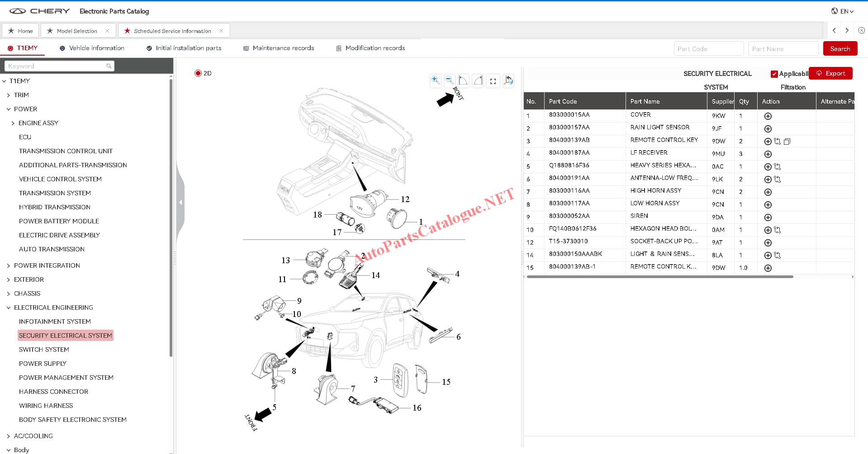Add RAIN LIGHT SENSOR using its plus icon
868x454 pixels.
click(768, 129)
